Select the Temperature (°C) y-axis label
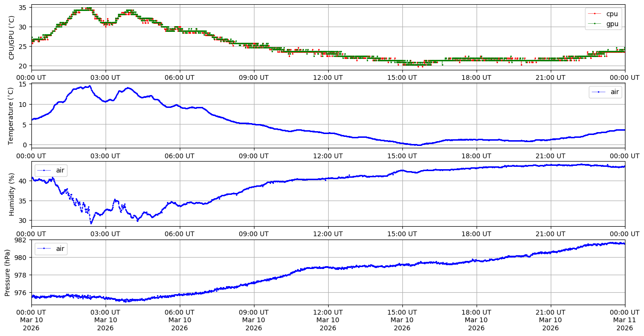The image size is (644, 336). click(x=12, y=115)
